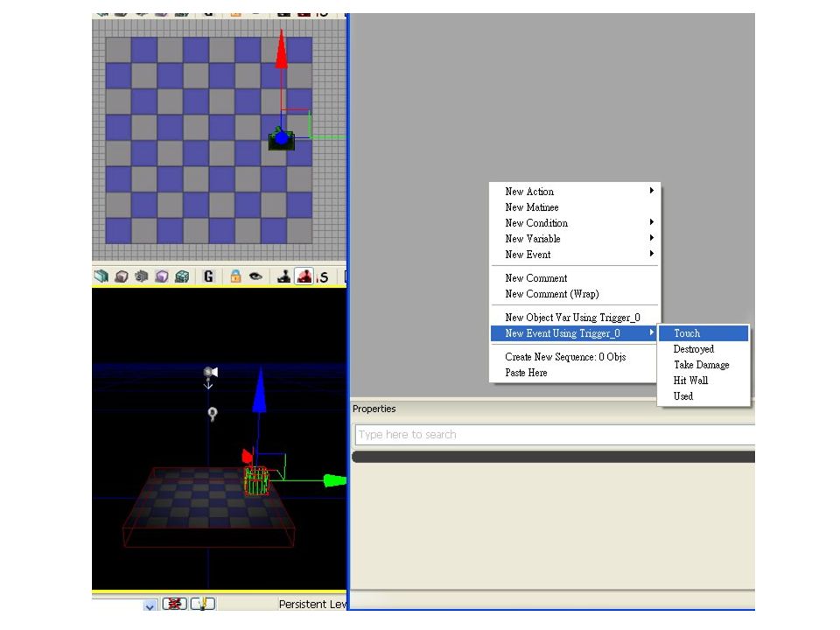Choose New Comment (Wrap) entry

point(576,294)
